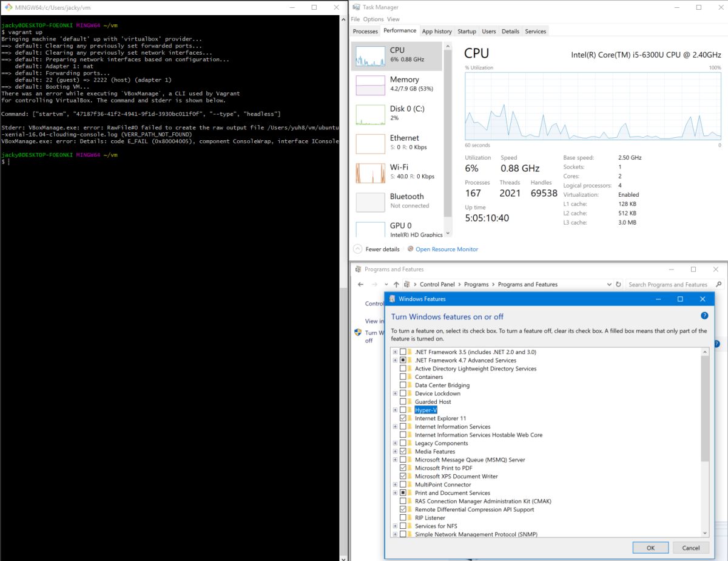The height and width of the screenshot is (561, 728).
Task: Expand the Device Lockdown node
Action: pyautogui.click(x=395, y=393)
